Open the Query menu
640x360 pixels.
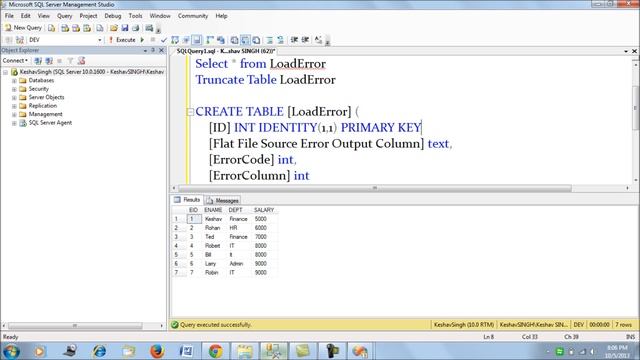[x=64, y=16]
